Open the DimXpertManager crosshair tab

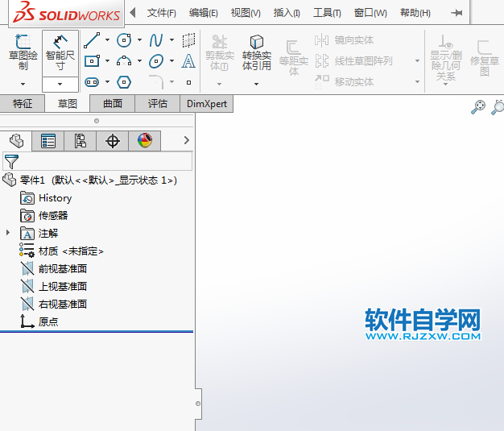point(113,140)
